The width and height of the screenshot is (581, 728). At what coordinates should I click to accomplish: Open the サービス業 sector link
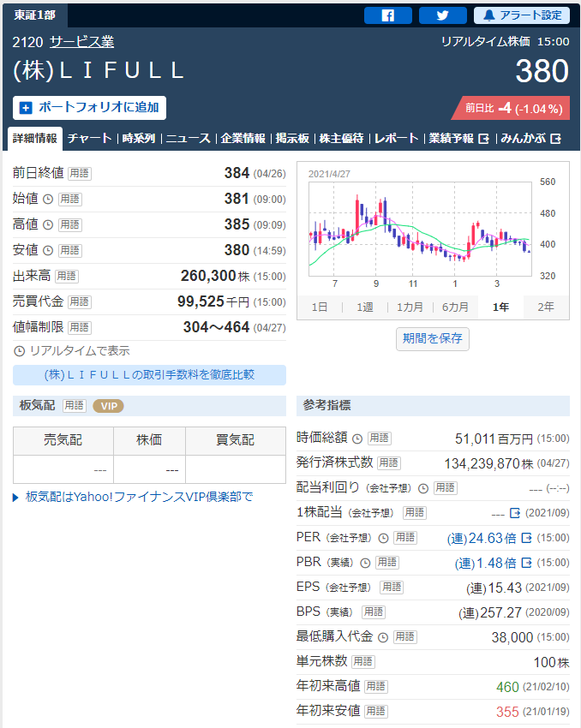point(81,42)
